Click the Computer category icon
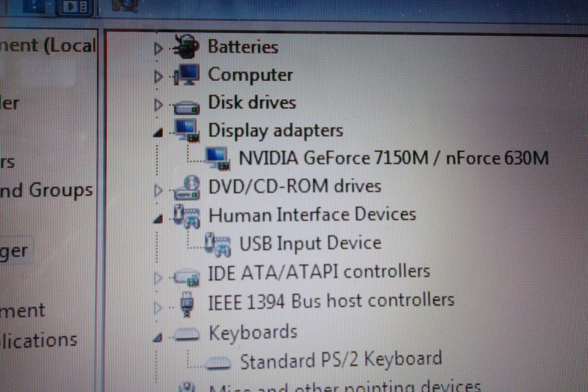This screenshot has height=392, width=588. pos(187,75)
